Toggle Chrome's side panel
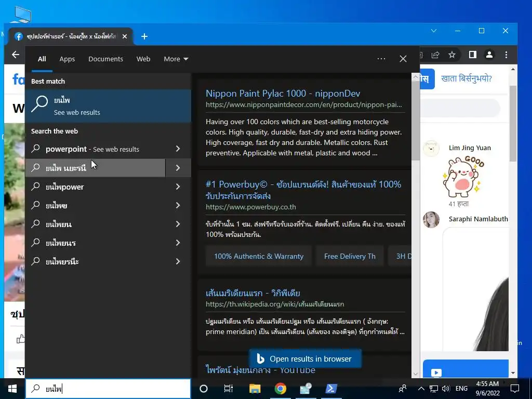This screenshot has height=399, width=532. pyautogui.click(x=473, y=55)
